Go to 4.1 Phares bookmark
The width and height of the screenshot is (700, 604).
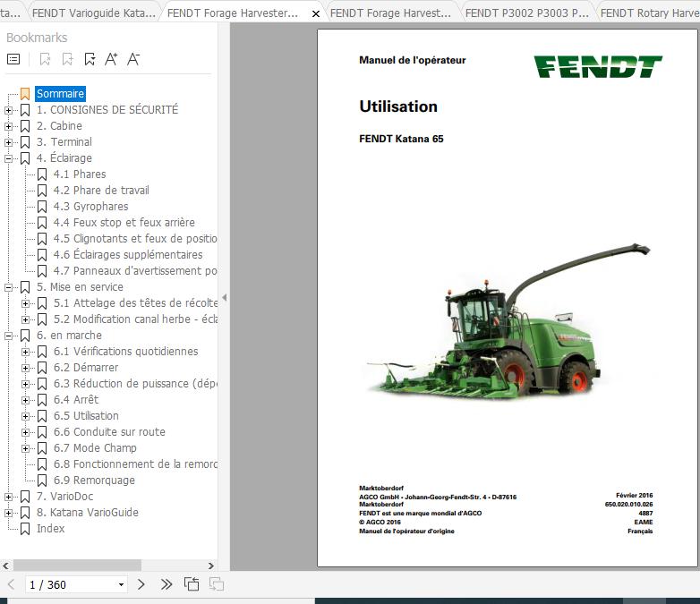(80, 174)
